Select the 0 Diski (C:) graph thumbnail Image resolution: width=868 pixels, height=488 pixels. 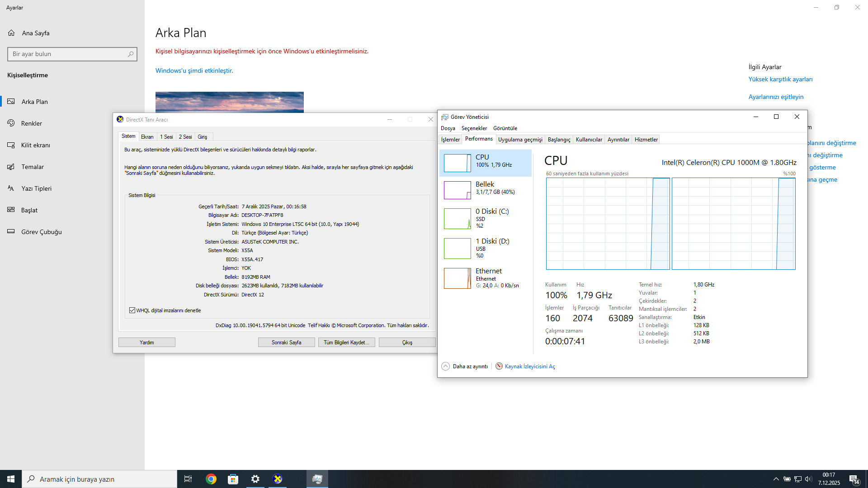(458, 219)
